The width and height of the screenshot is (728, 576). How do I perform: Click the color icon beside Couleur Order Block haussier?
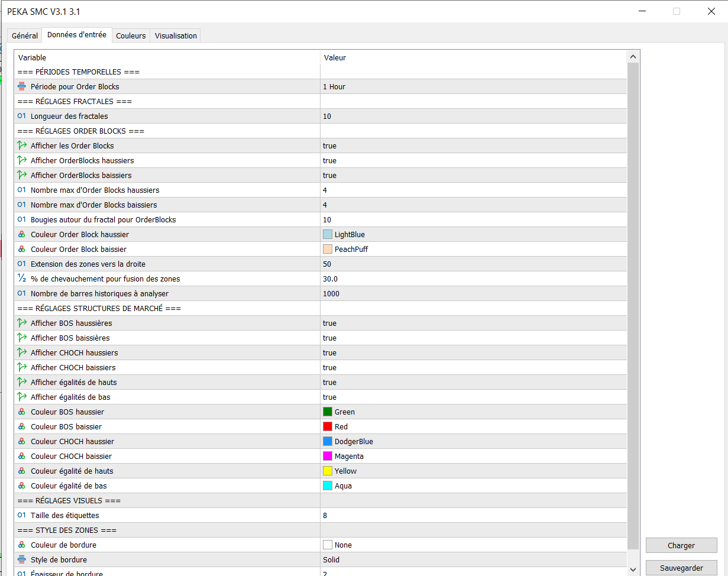(22, 234)
